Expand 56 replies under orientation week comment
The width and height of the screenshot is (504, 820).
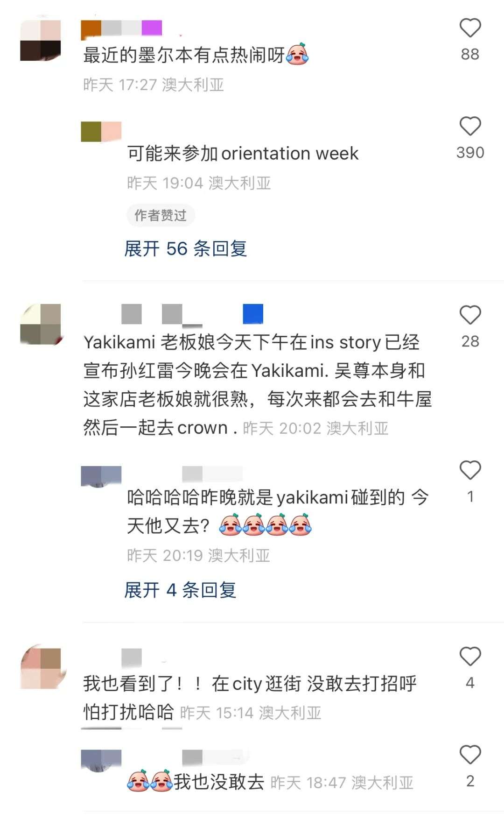pos(185,248)
